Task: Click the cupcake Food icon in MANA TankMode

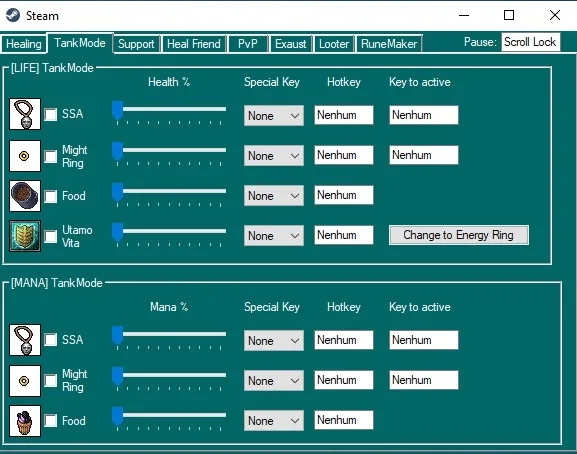Action: 25,421
